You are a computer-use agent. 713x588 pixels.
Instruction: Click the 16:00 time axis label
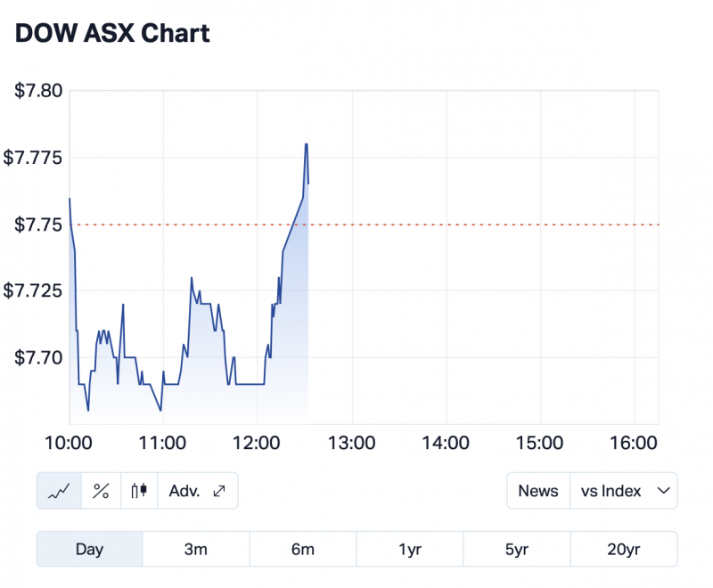coord(634,443)
